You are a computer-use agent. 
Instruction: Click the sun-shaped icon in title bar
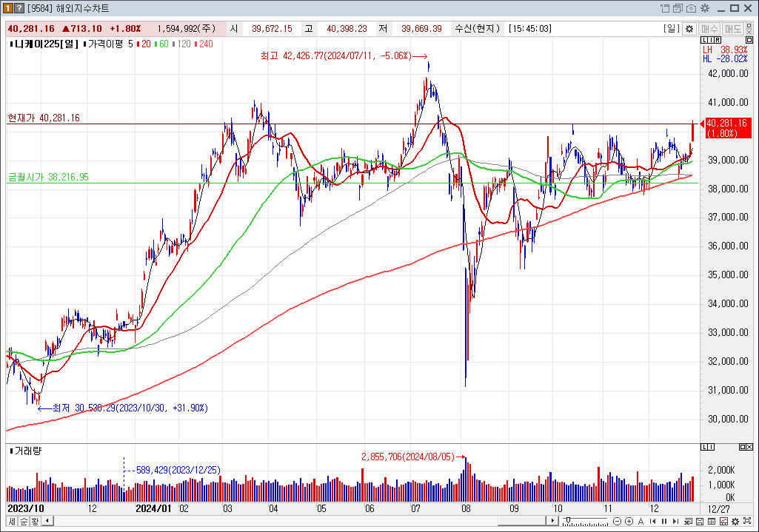tap(704, 8)
